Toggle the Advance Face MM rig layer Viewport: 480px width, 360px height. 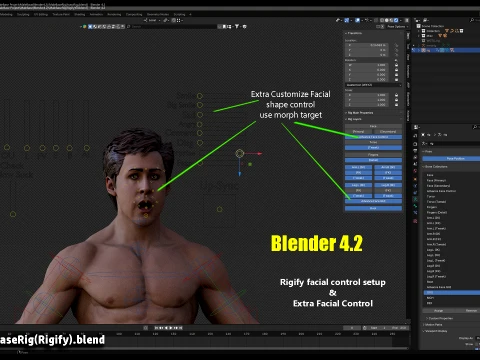(373, 201)
